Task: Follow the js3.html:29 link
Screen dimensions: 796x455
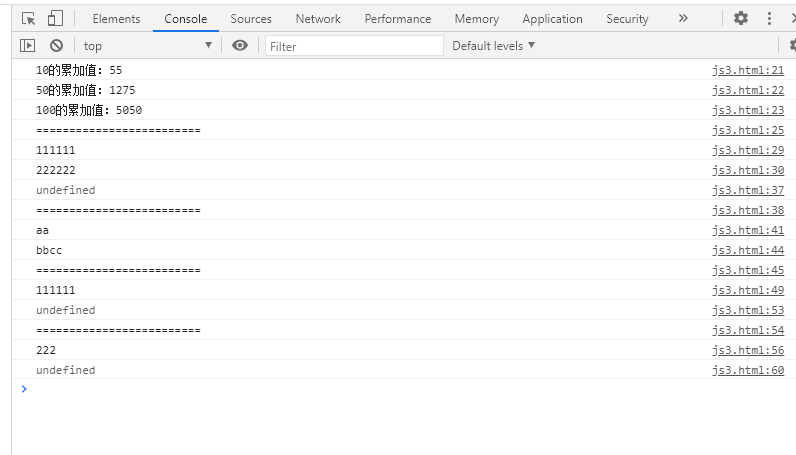Action: click(x=748, y=150)
